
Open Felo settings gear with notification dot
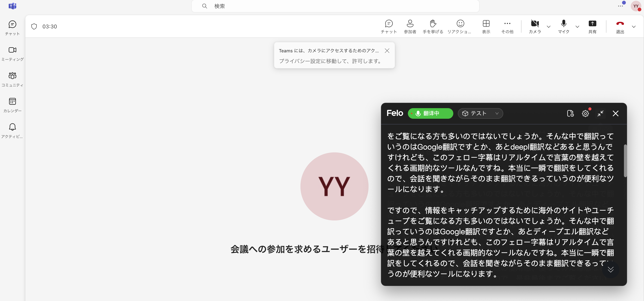pyautogui.click(x=585, y=113)
